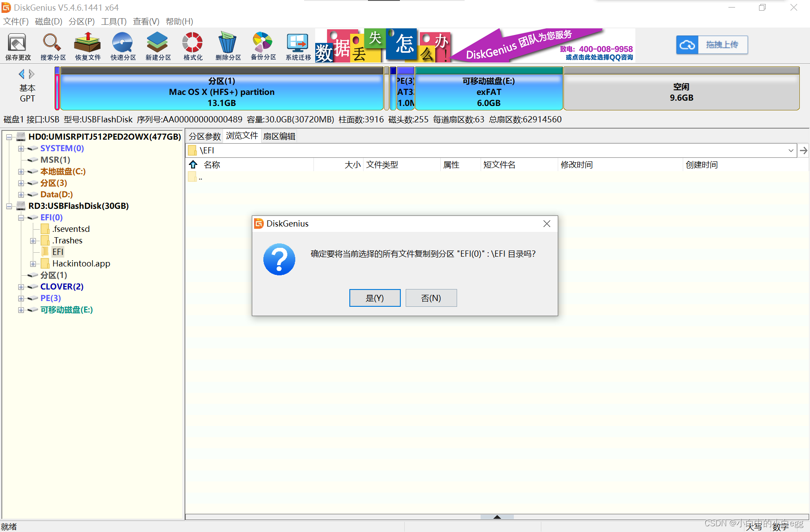Decline copy with No 否(N) button

431,298
